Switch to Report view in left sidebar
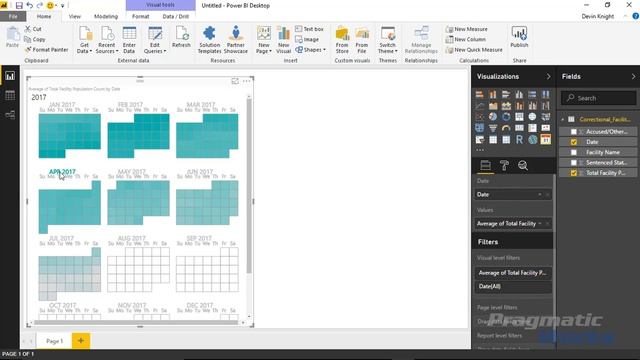 point(10,76)
